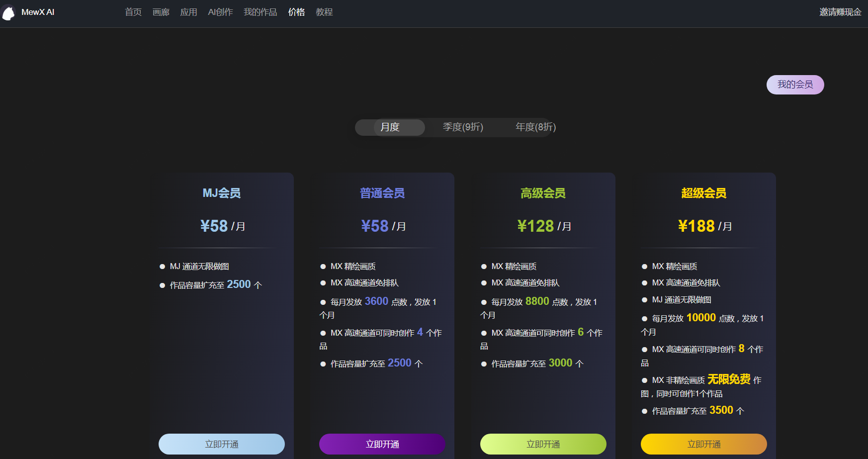Click 立即开通 for 高级会员
Screen dimensions: 868x459
pos(543,444)
